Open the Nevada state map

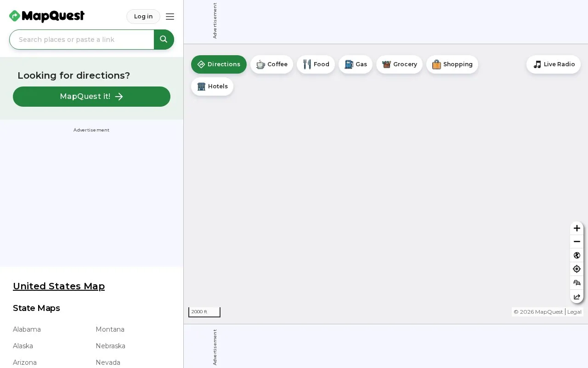tap(108, 362)
